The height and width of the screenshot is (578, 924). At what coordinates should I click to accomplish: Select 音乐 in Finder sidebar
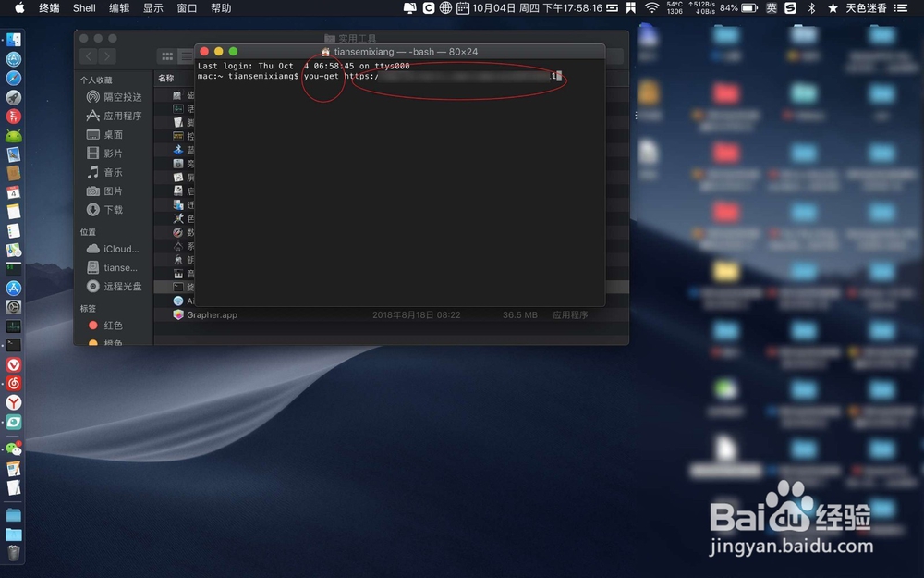[104, 172]
